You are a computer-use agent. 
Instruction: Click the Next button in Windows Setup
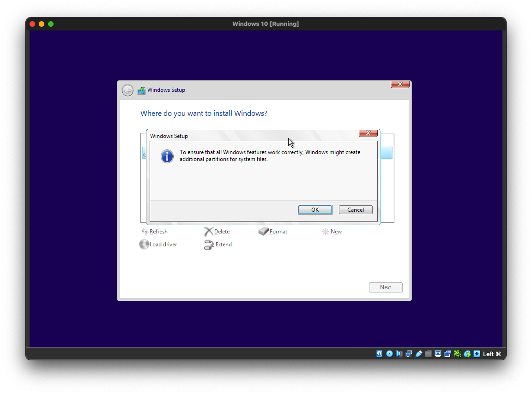386,287
